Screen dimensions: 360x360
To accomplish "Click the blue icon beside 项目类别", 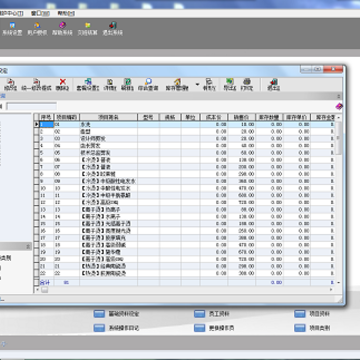I will pos(300,328).
